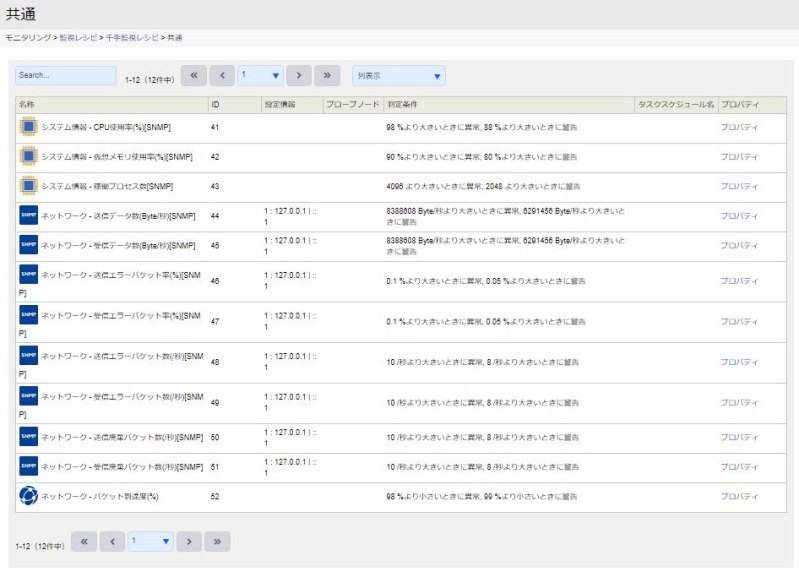Sort by ID column header

click(234, 104)
